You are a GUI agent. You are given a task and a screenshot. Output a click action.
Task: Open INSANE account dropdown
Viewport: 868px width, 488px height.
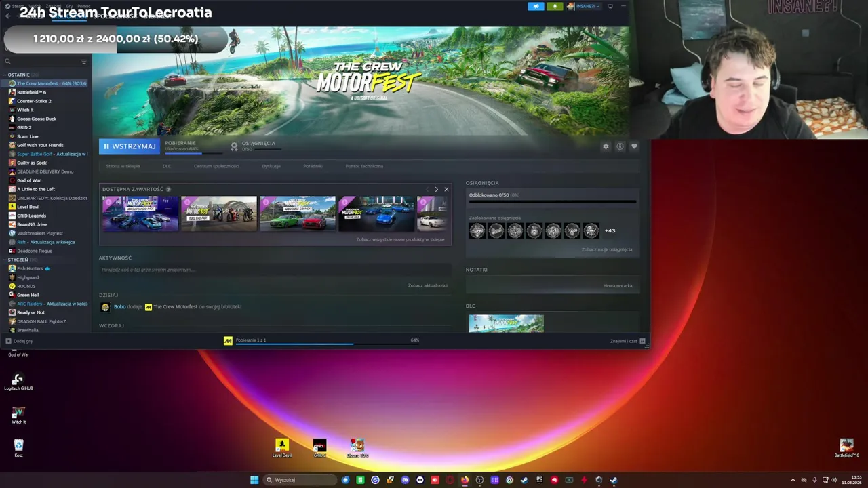(583, 6)
